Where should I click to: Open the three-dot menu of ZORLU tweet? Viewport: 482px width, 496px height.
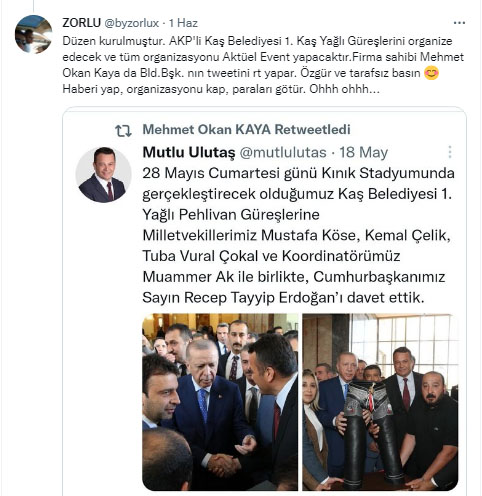click(x=459, y=23)
